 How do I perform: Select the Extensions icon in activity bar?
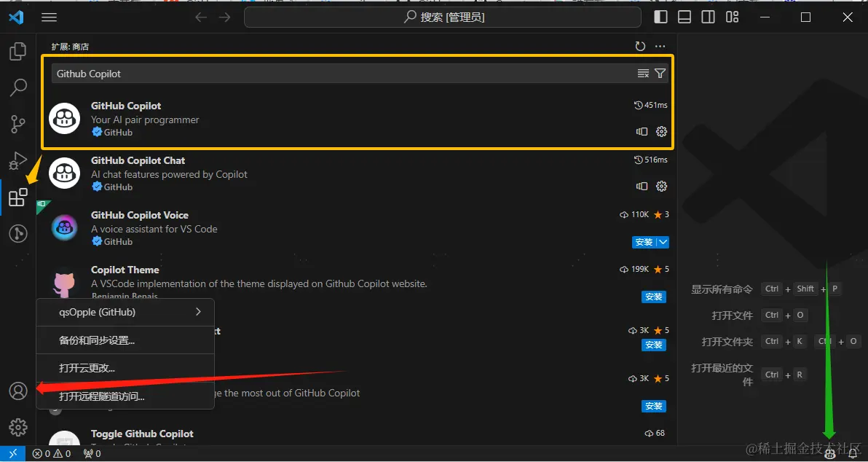17,197
